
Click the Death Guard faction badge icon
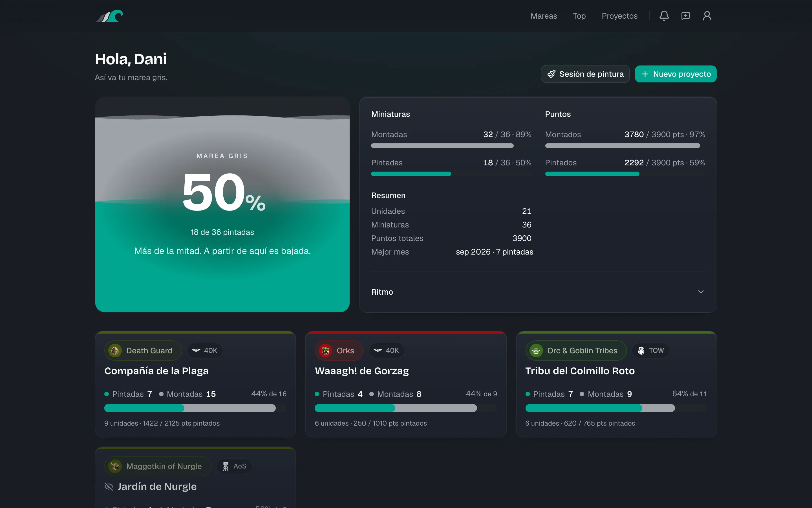[x=115, y=351]
